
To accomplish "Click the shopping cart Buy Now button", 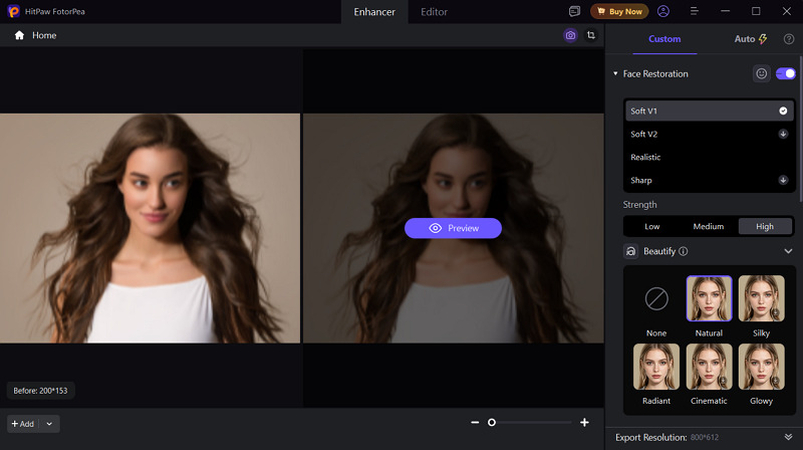I will point(619,11).
